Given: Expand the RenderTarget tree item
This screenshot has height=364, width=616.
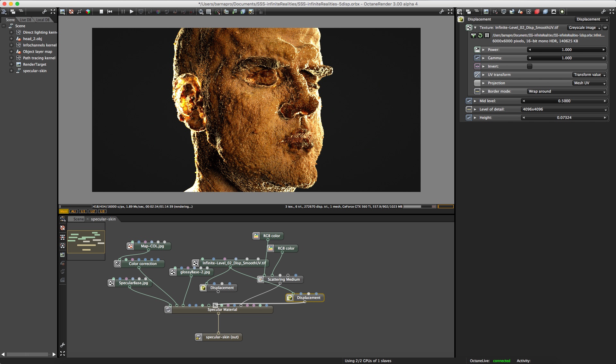Looking at the screenshot, I should (11, 64).
